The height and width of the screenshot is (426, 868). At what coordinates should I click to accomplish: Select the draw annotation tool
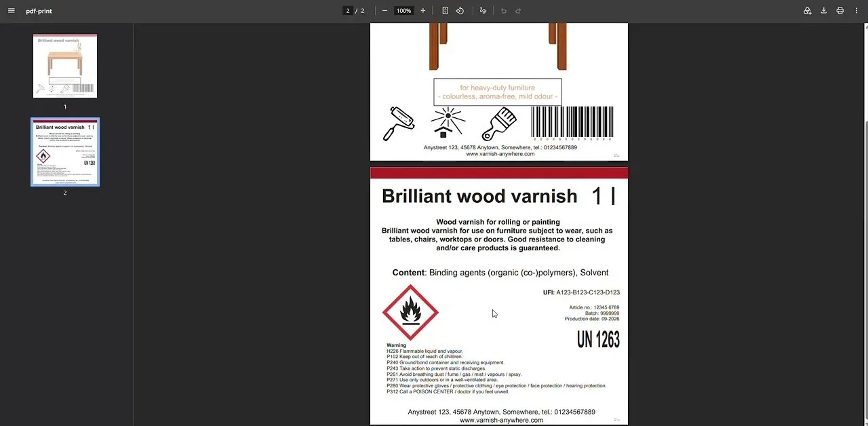pyautogui.click(x=483, y=11)
